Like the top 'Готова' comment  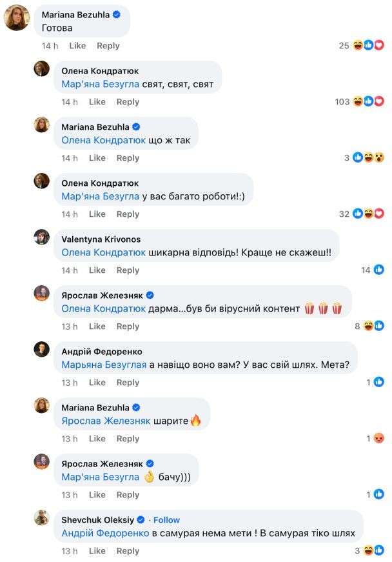pos(77,46)
